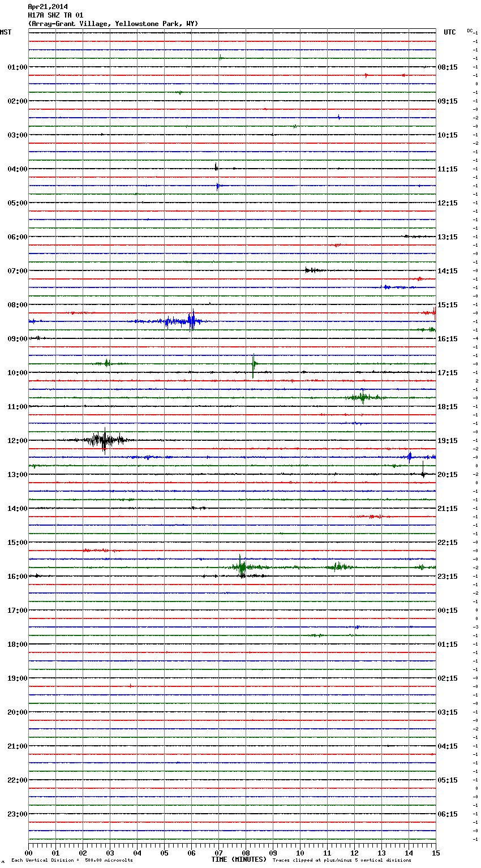Click the Array-Grant Village, Yellowstone Park location label
The width and height of the screenshot is (481, 868).
(x=113, y=24)
